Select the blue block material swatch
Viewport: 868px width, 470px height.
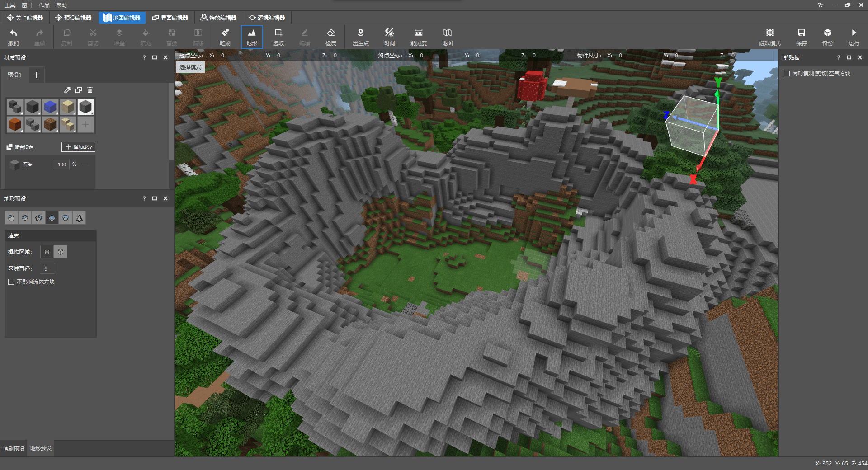[50, 107]
